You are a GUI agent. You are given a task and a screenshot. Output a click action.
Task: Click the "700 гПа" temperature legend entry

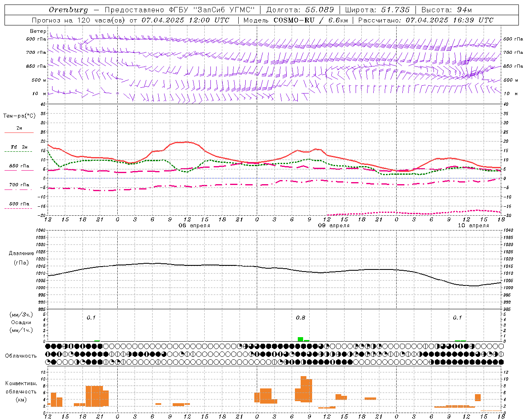(x=19, y=186)
